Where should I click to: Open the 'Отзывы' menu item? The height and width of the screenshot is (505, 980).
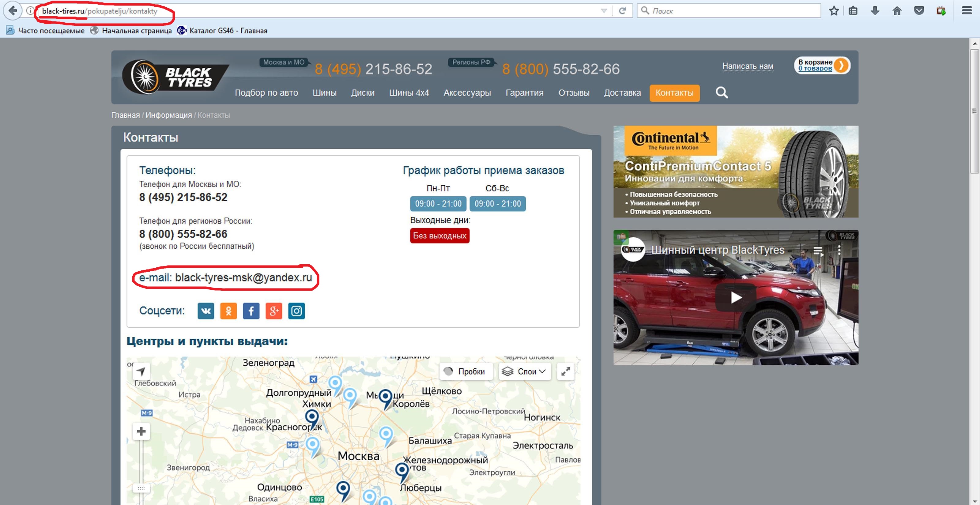coord(574,93)
